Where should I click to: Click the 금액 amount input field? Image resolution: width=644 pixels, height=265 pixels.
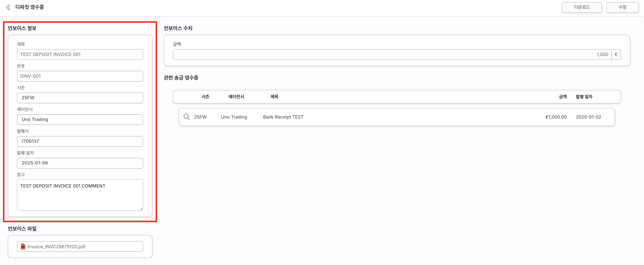392,54
